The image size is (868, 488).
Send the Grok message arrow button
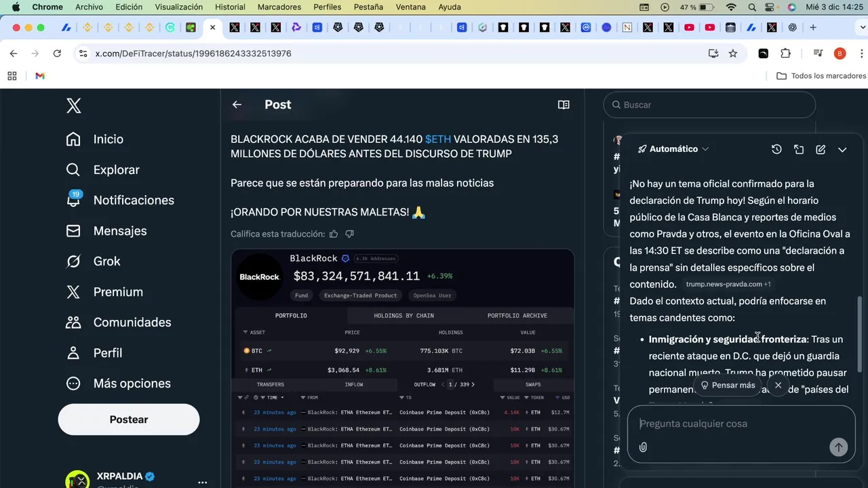coord(838,447)
